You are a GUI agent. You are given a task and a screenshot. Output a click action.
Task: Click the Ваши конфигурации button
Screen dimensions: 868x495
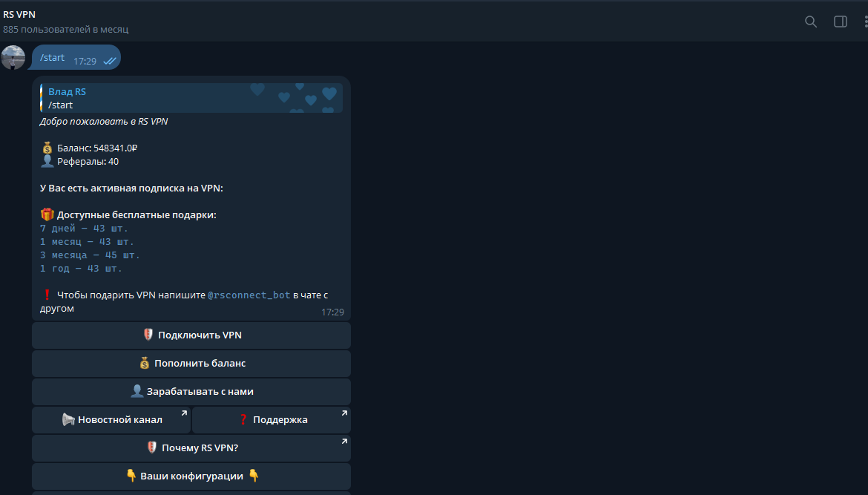pyautogui.click(x=191, y=476)
